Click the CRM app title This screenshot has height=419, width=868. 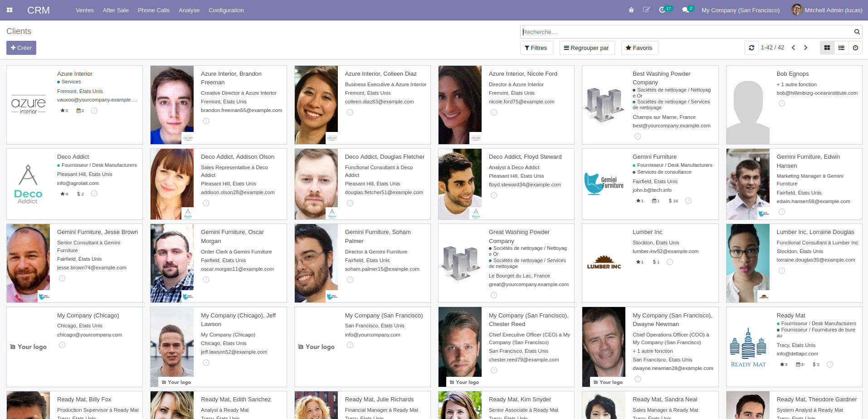(39, 10)
